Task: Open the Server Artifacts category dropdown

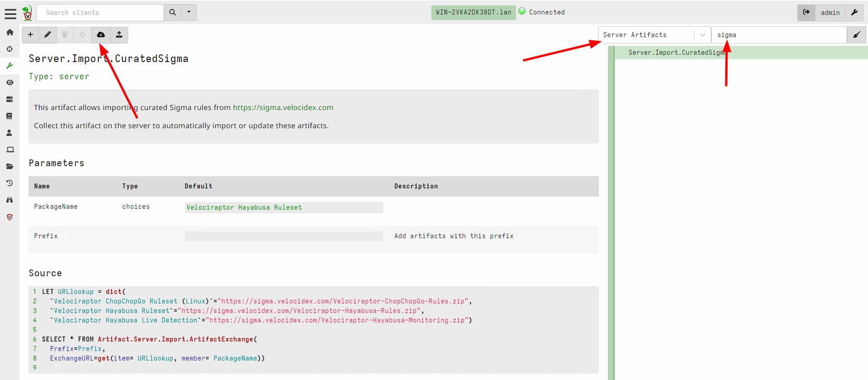Action: tap(654, 35)
